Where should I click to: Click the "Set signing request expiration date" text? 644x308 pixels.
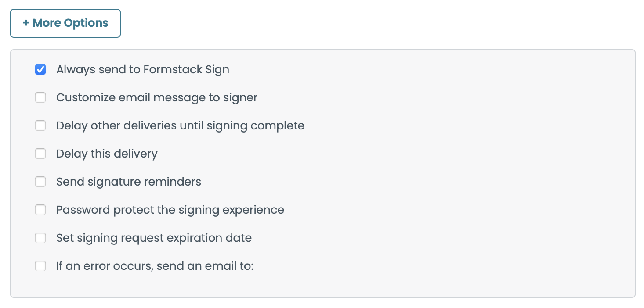coord(154,238)
